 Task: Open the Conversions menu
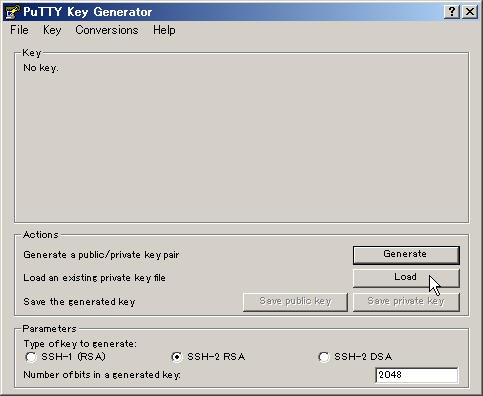107,30
